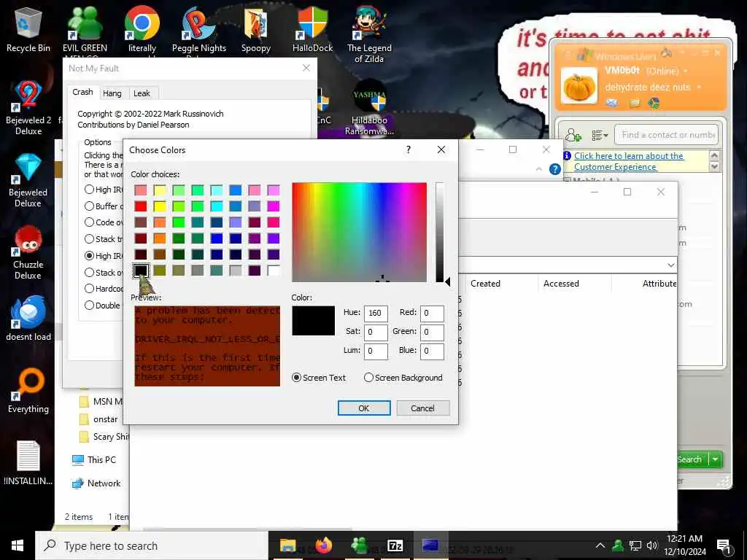Image resolution: width=747 pixels, height=560 pixels.
Task: Open Firefox from the taskbar
Action: point(323,545)
